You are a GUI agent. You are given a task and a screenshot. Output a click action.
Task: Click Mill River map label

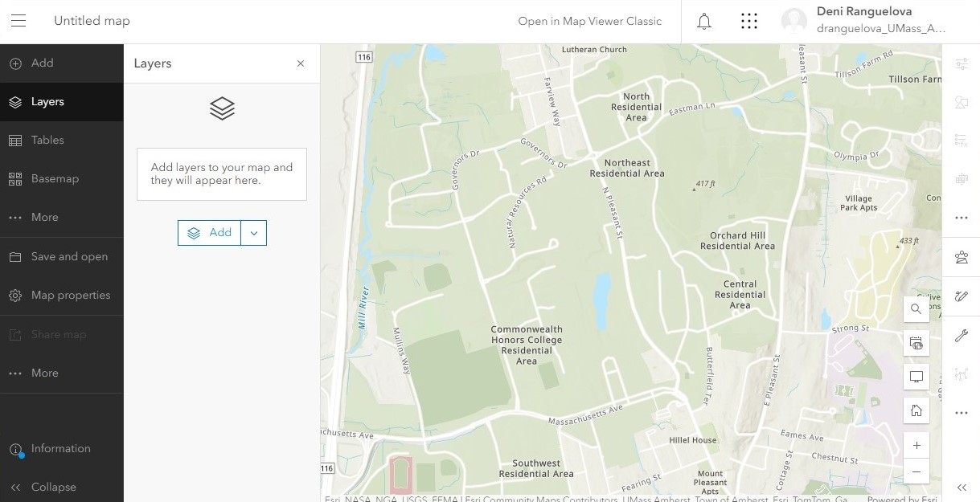363,308
